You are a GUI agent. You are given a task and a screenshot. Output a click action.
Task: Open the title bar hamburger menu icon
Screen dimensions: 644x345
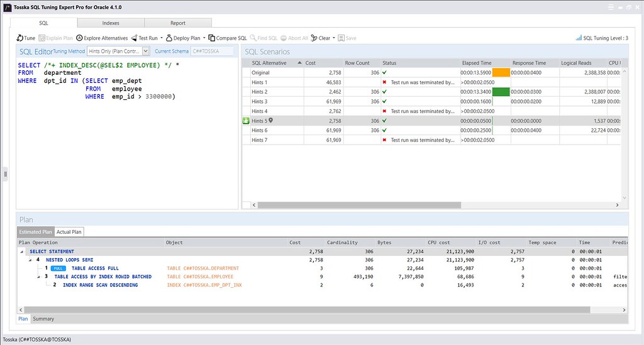tap(611, 7)
